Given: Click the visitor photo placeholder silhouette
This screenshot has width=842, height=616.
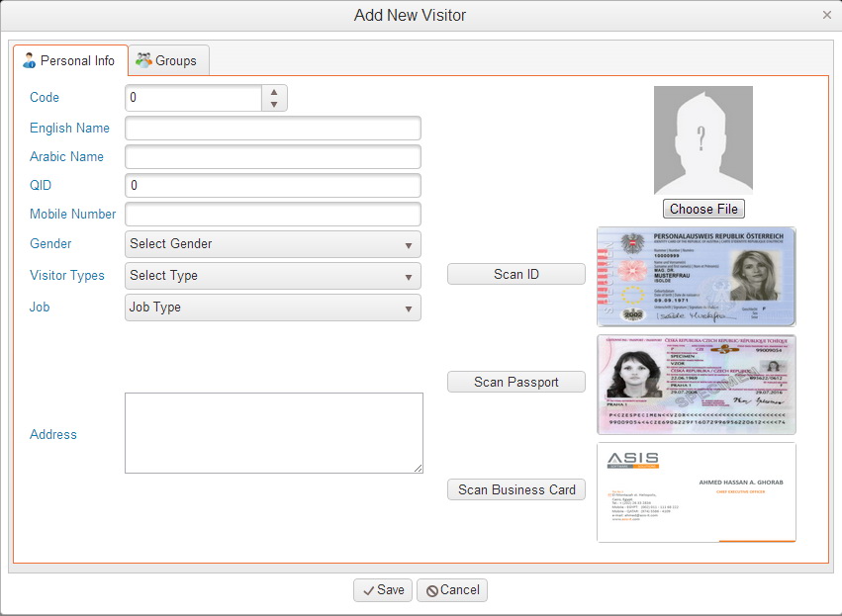Looking at the screenshot, I should [x=702, y=139].
